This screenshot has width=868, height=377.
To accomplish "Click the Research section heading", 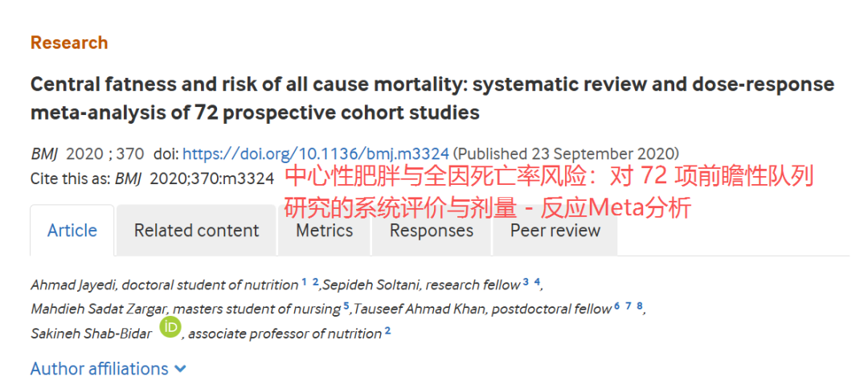I will coord(69,43).
